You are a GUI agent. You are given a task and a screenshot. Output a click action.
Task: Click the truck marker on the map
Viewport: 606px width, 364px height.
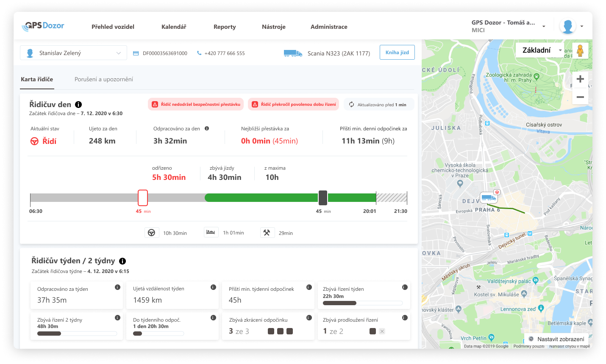489,198
